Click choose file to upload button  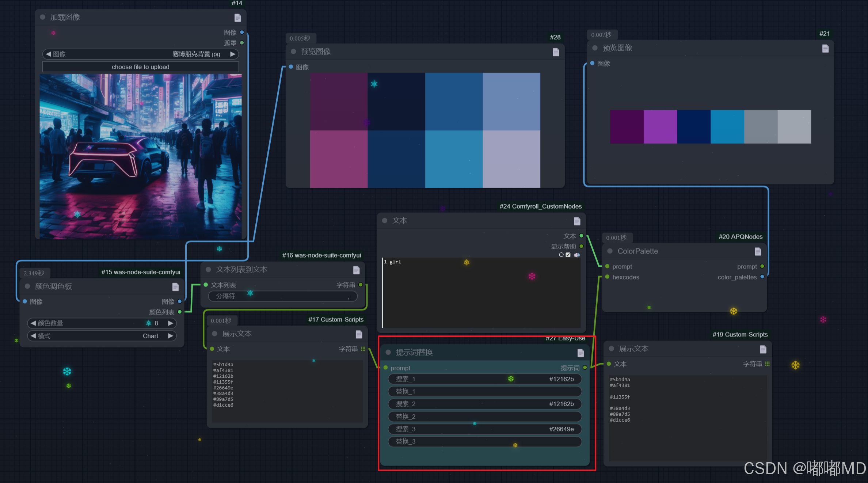point(140,67)
